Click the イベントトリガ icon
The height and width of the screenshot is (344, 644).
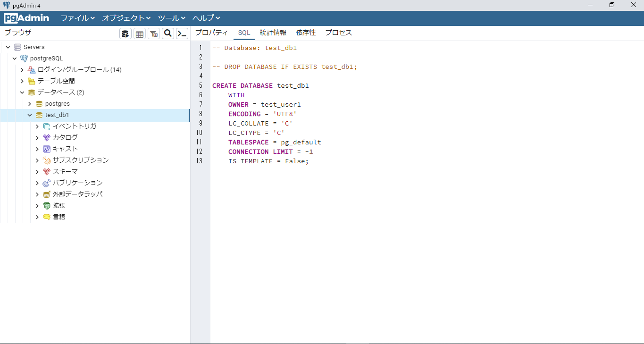[47, 126]
